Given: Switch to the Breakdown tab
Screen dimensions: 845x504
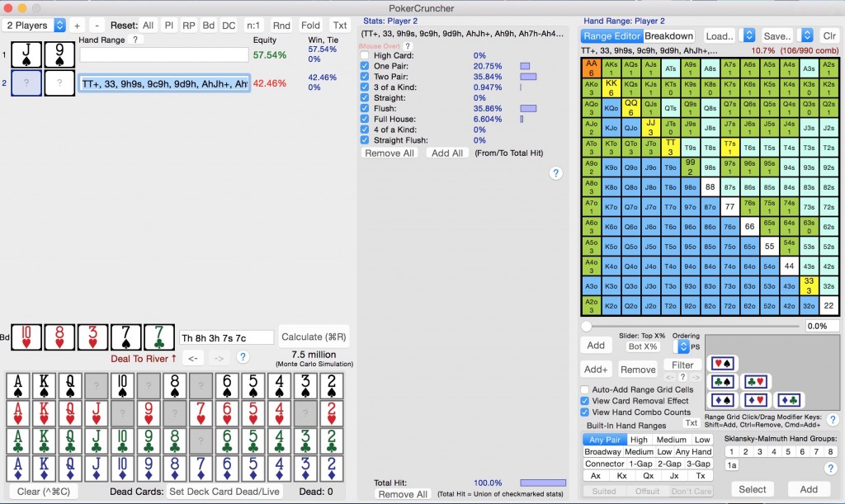Looking at the screenshot, I should [668, 36].
